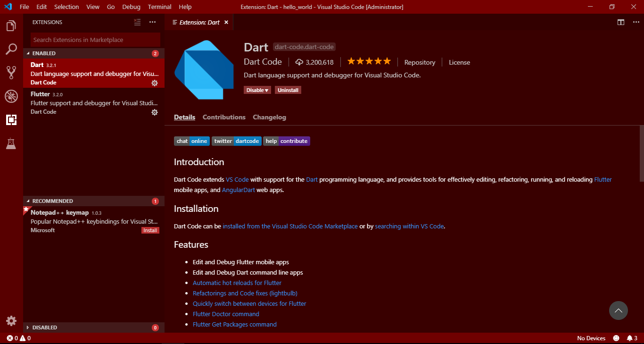Open the Disable dropdown for Dart extension
The width and height of the screenshot is (644, 344).
(x=257, y=90)
